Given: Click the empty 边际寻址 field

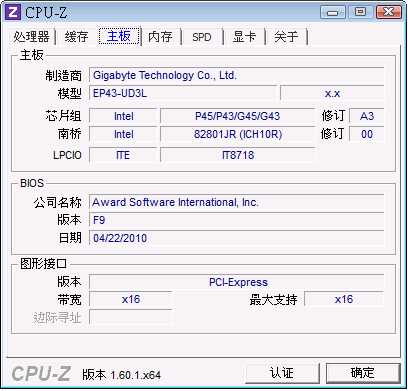Looking at the screenshot, I should tap(131, 317).
